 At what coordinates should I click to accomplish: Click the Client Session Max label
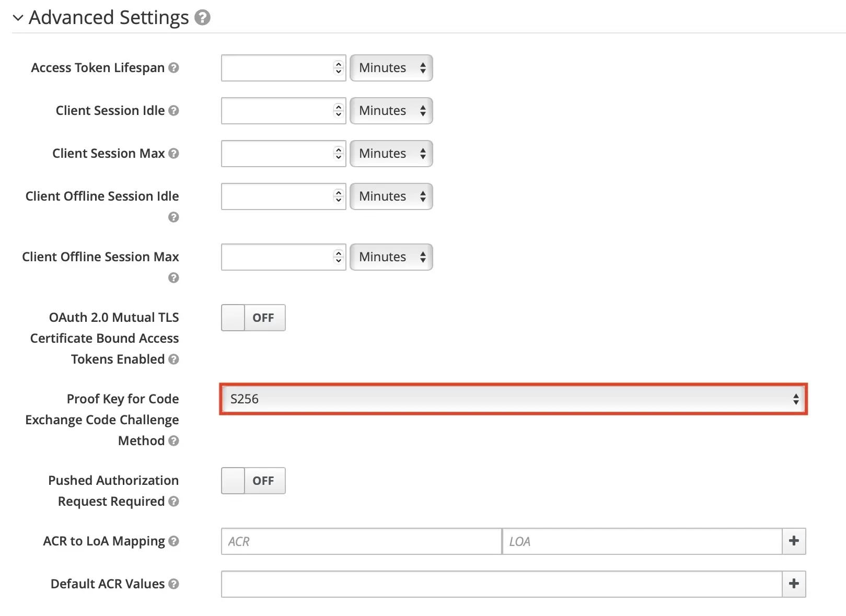[x=109, y=154]
